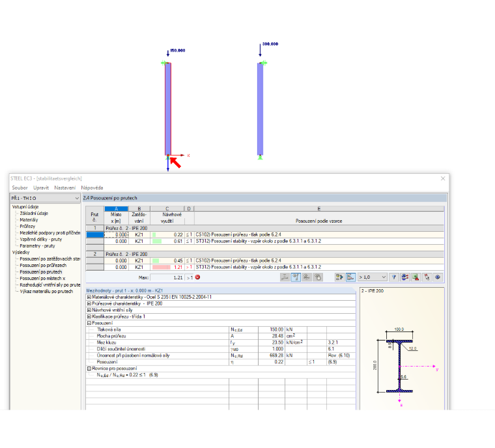Click the first greyed-out results toolbar icon
This screenshot has width=495, height=448.
pos(285,277)
